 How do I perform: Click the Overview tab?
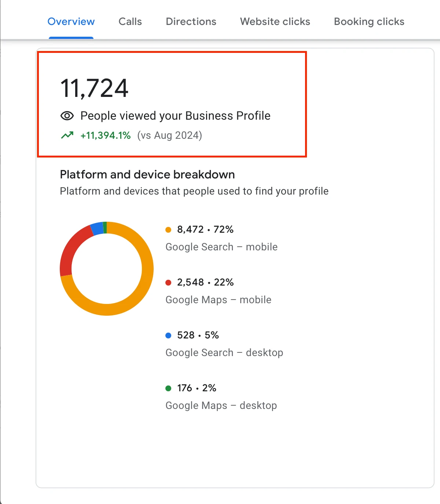coord(71,22)
